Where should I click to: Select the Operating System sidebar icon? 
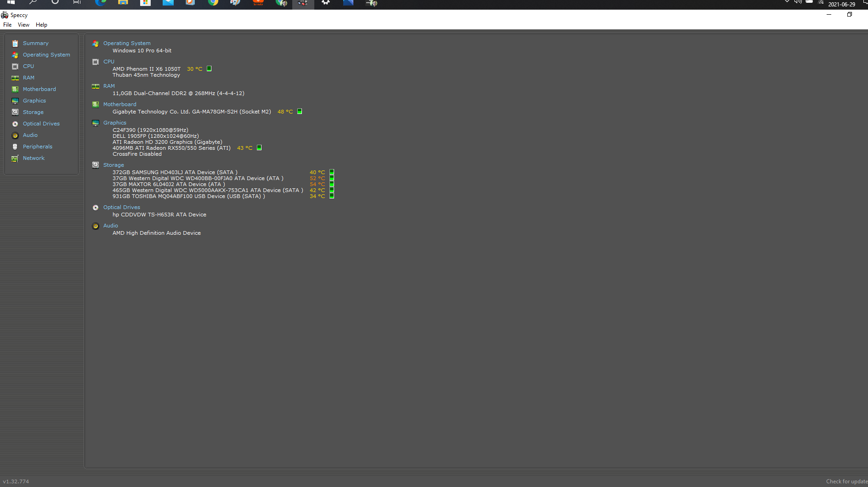(15, 55)
